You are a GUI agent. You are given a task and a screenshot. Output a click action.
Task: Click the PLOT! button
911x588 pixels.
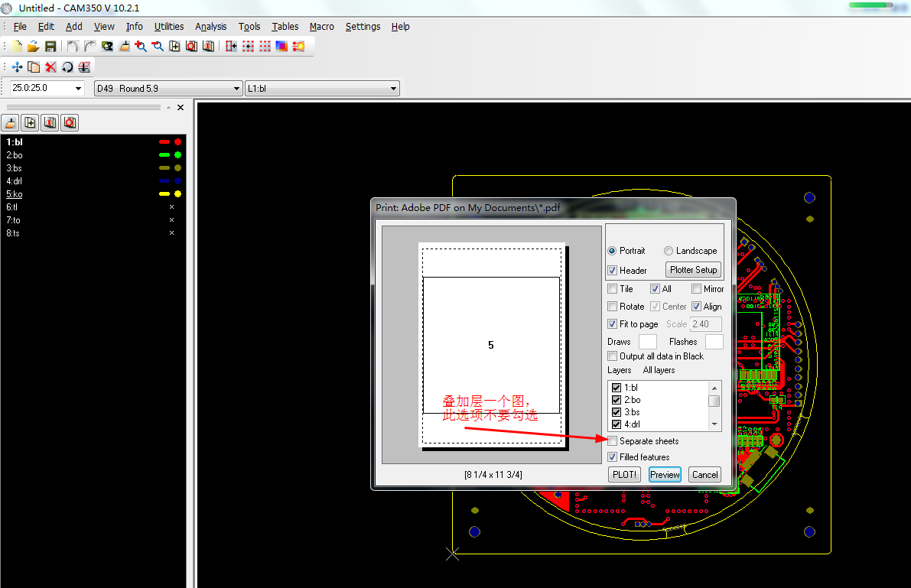(x=625, y=475)
